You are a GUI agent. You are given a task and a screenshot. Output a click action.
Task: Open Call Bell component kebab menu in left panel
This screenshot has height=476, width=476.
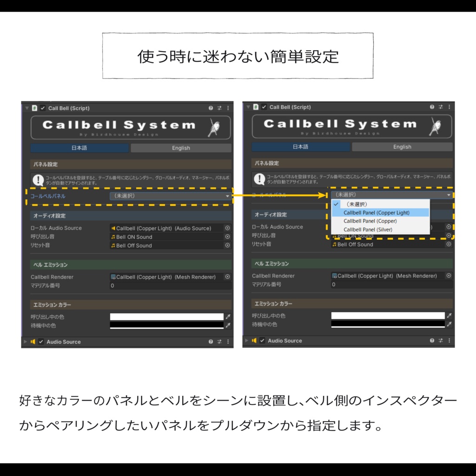tap(228, 108)
